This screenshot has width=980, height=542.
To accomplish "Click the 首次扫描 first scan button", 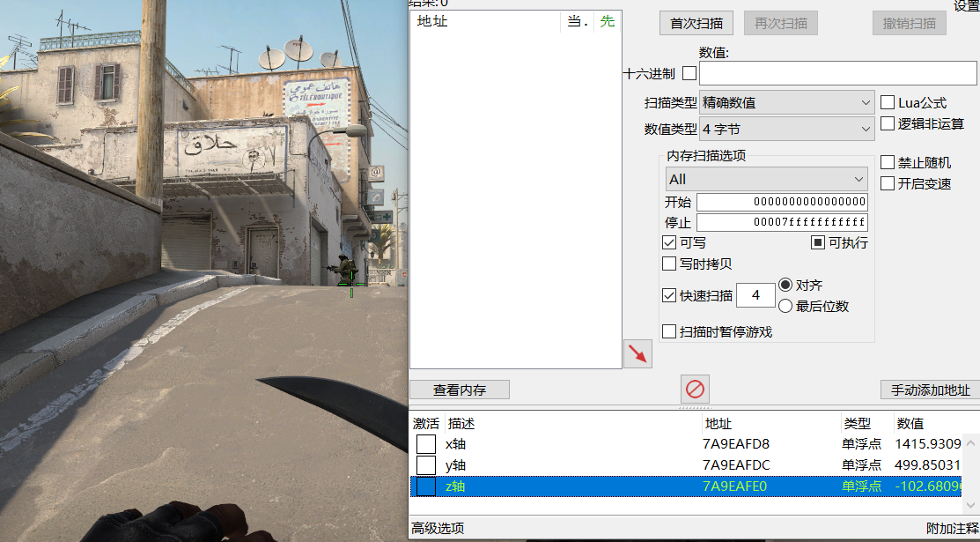I will point(696,23).
